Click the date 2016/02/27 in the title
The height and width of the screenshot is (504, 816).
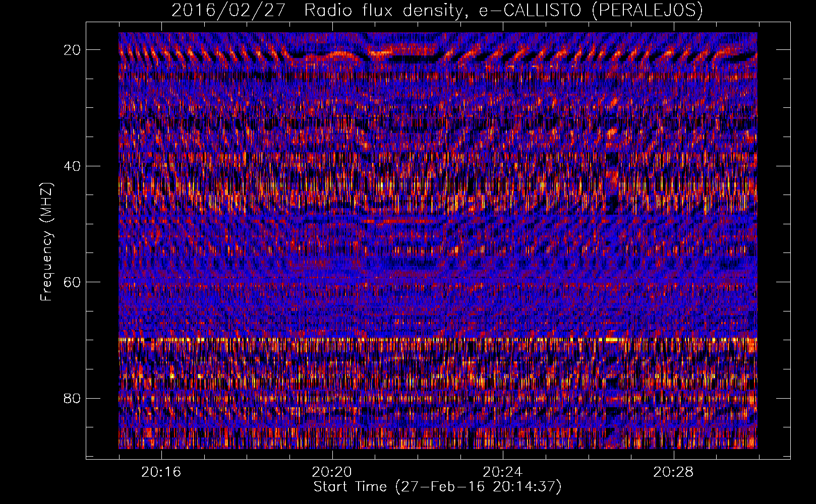[x=228, y=10]
